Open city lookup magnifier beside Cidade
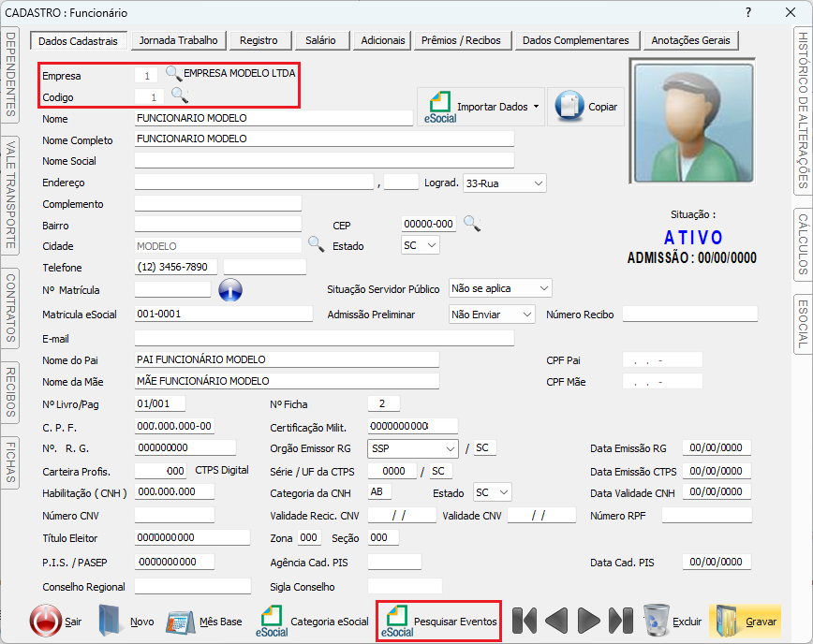Image resolution: width=813 pixels, height=644 pixels. (x=317, y=245)
